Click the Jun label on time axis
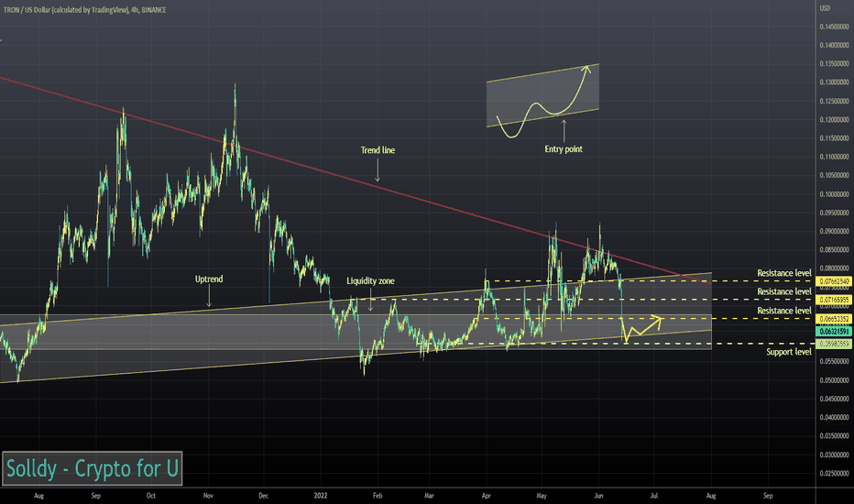 (x=598, y=496)
